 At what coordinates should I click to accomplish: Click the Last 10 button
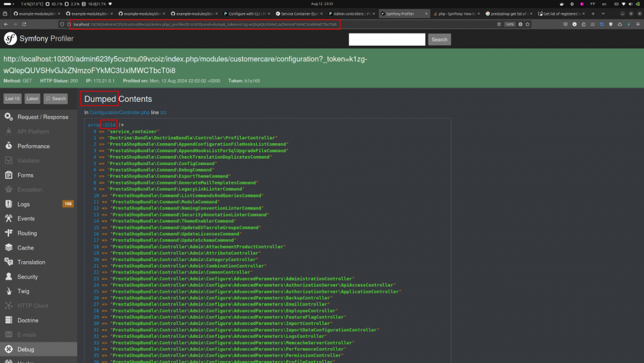pos(12,99)
